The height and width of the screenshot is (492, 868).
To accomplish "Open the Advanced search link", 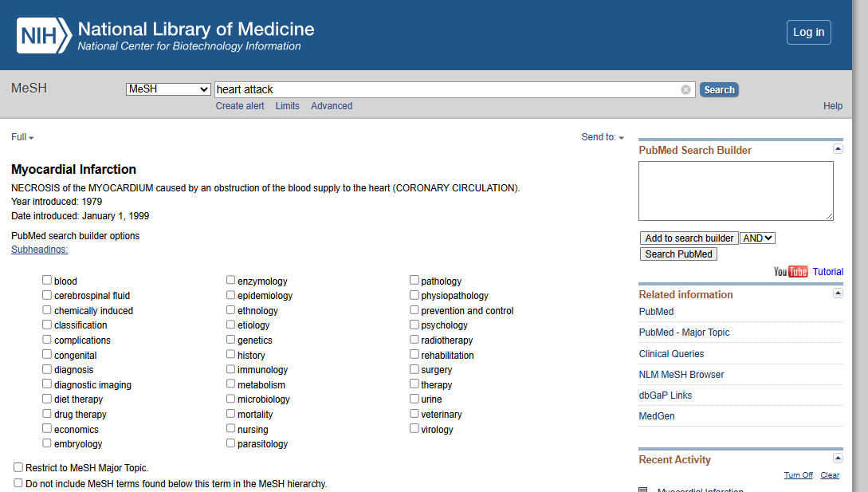I will pyautogui.click(x=332, y=106).
